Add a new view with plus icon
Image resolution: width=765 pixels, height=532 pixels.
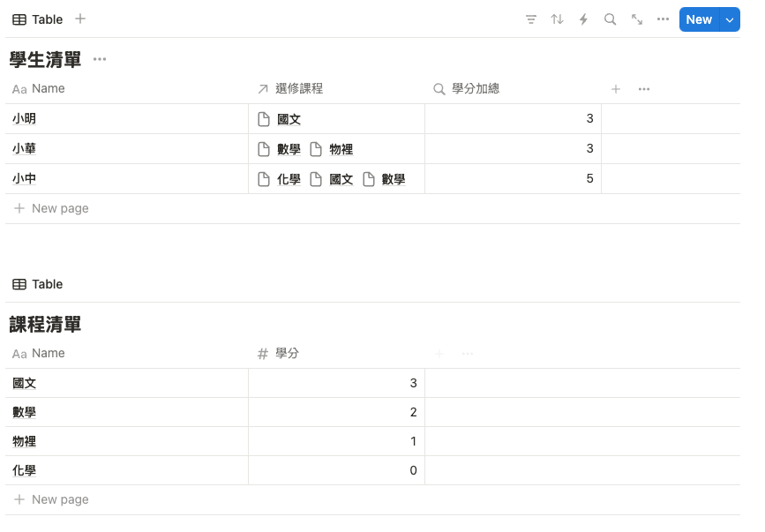point(80,19)
